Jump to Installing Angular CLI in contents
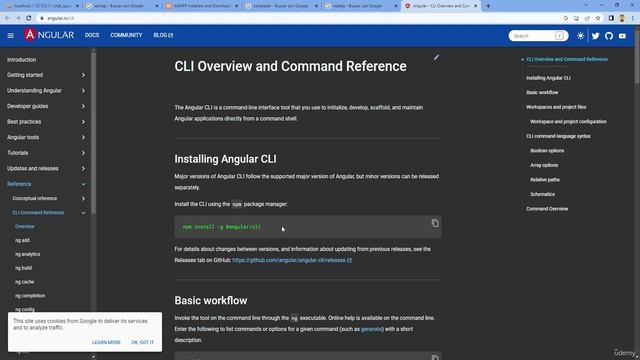The width and height of the screenshot is (640, 360). click(x=548, y=78)
